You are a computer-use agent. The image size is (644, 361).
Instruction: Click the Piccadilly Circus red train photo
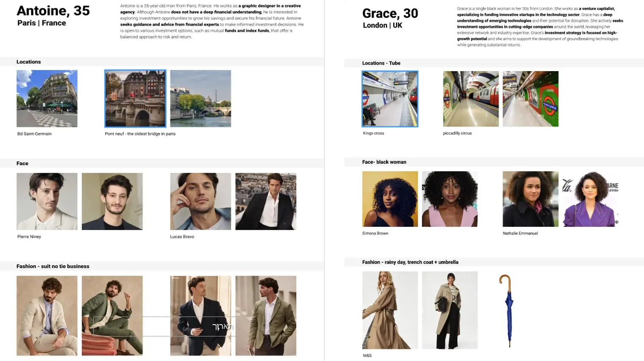(471, 99)
